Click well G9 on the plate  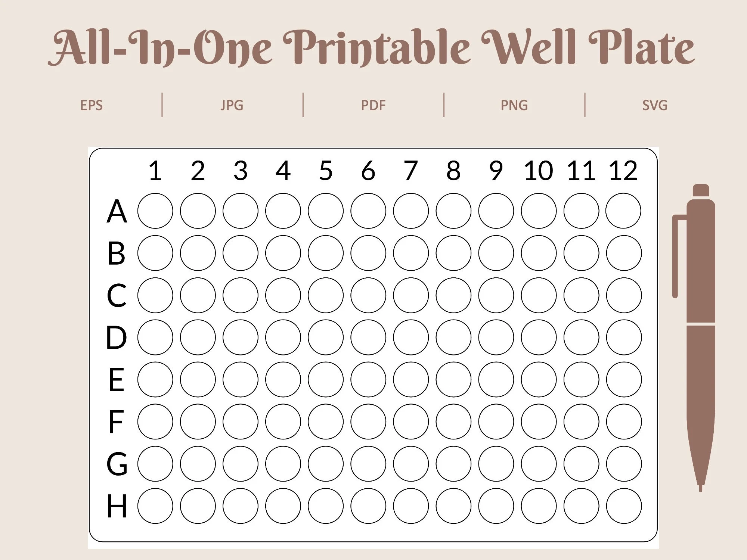click(496, 464)
